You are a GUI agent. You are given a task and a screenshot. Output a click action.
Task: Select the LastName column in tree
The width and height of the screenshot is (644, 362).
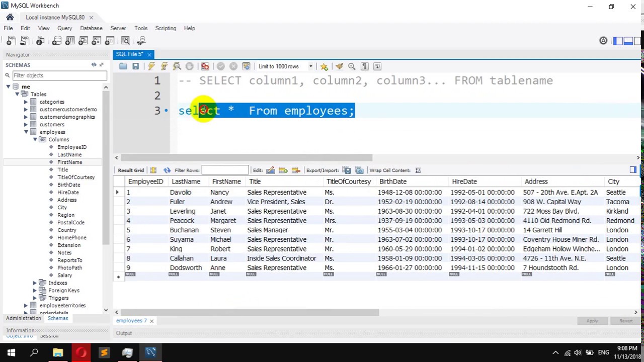tap(69, 154)
